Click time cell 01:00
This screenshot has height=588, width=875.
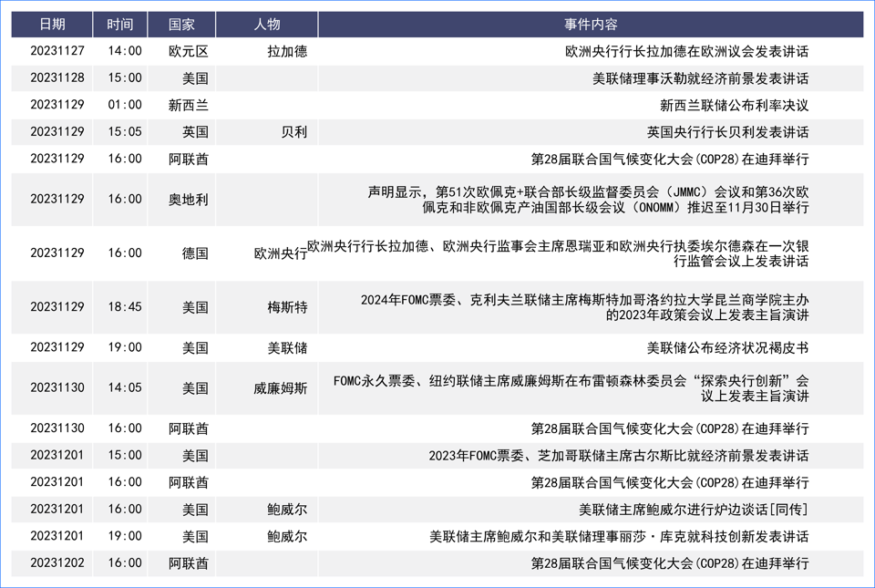pyautogui.click(x=125, y=105)
